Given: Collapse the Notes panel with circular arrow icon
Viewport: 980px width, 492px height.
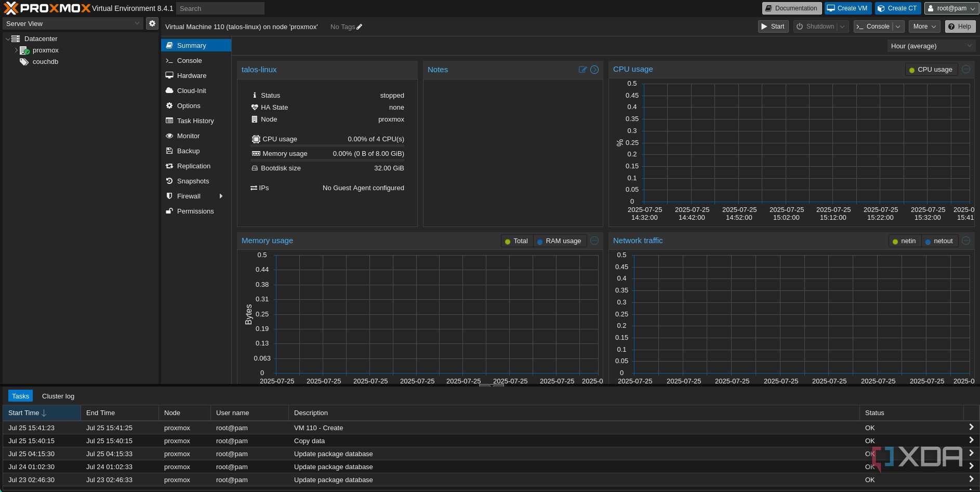Looking at the screenshot, I should [x=594, y=70].
